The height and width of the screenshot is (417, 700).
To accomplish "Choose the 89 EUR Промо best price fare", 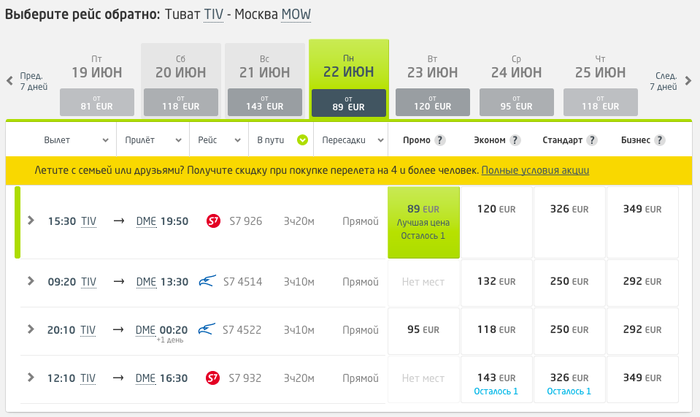I will click(424, 222).
